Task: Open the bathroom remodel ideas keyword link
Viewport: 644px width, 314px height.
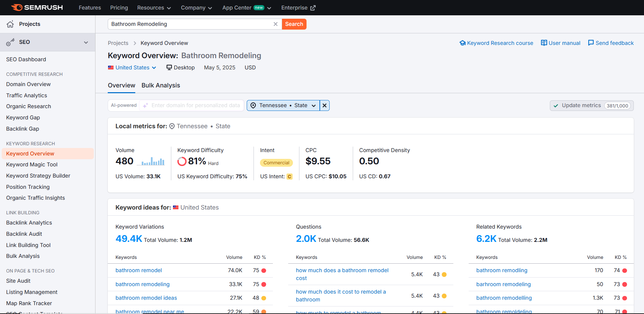Action: pyautogui.click(x=146, y=298)
